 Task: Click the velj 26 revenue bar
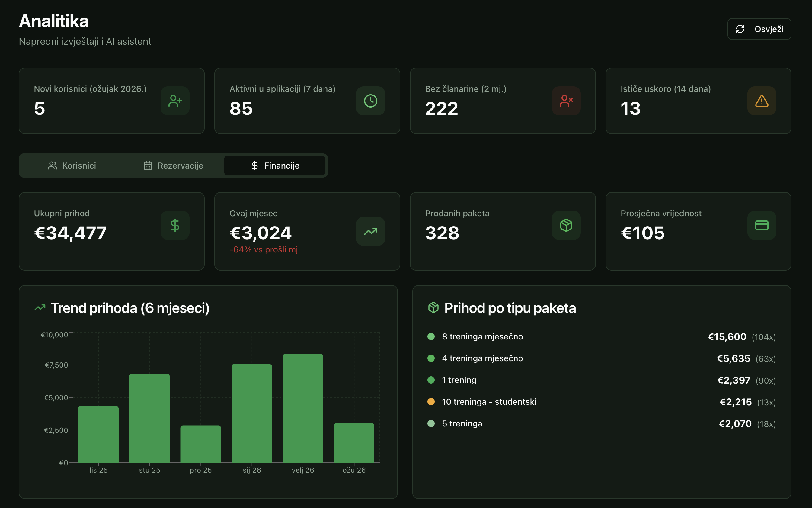tap(302, 408)
